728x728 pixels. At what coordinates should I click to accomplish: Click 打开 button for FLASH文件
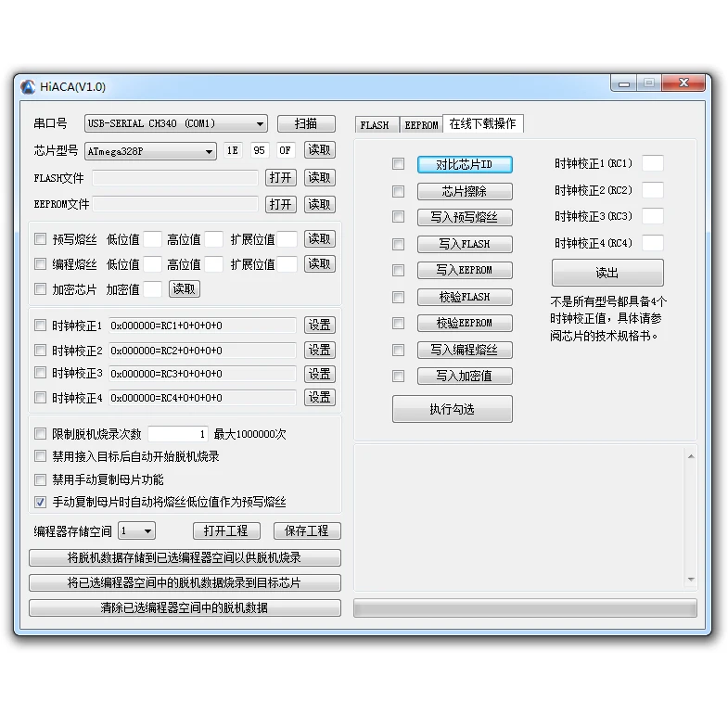[280, 177]
